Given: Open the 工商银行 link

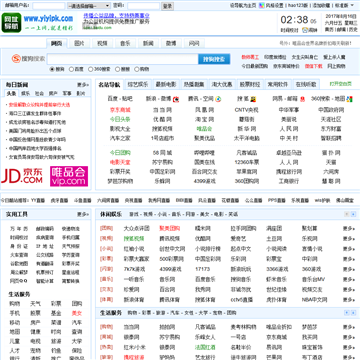Looking at the screenshot, I should coord(289,181).
